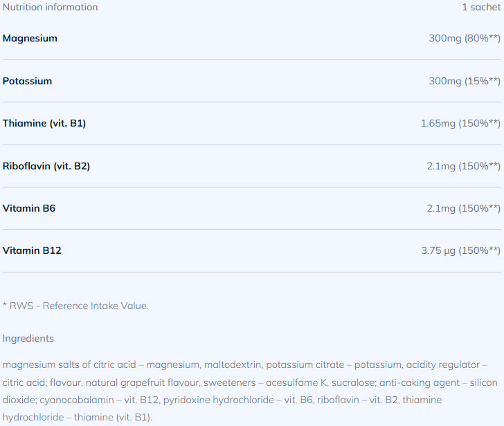Click the 3.75 µg (150%**) B12 value

pyautogui.click(x=460, y=250)
